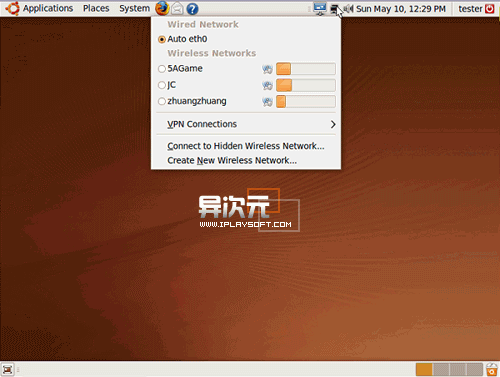Open the Applications menu
Viewport: 500px width, 377px height.
tap(48, 8)
